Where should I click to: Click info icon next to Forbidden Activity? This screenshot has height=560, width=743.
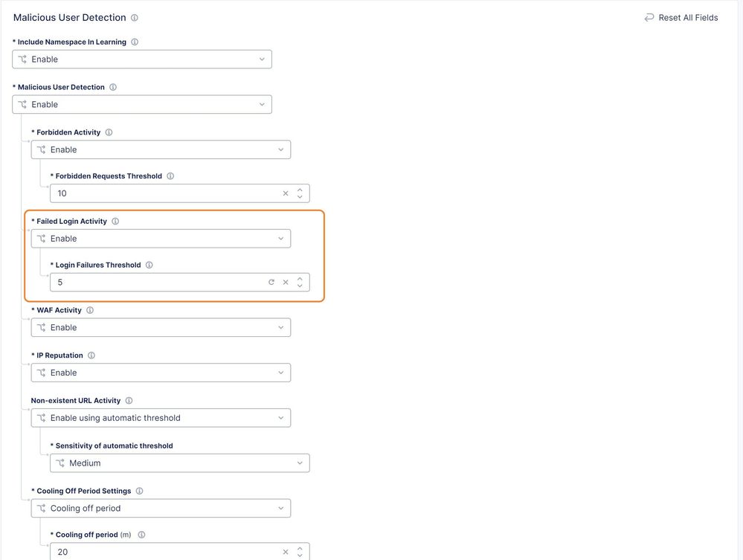pyautogui.click(x=109, y=132)
